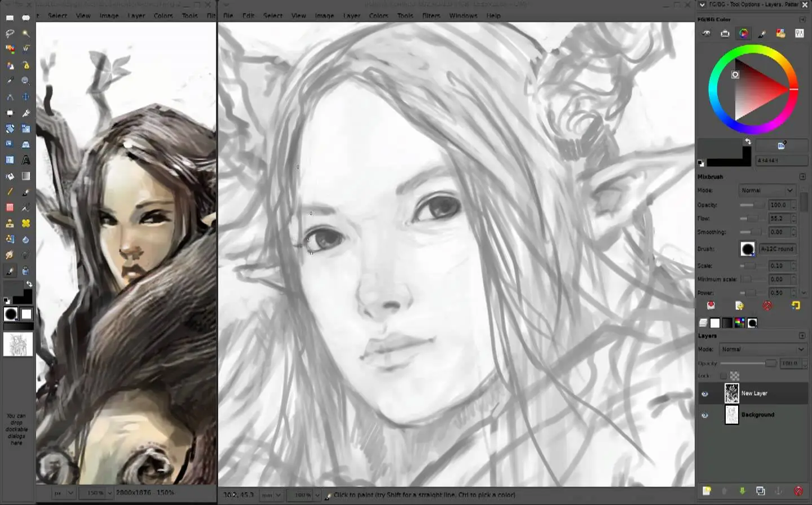The image size is (812, 505).
Task: Reset Mixbrush options to defaults
Action: pos(796,305)
